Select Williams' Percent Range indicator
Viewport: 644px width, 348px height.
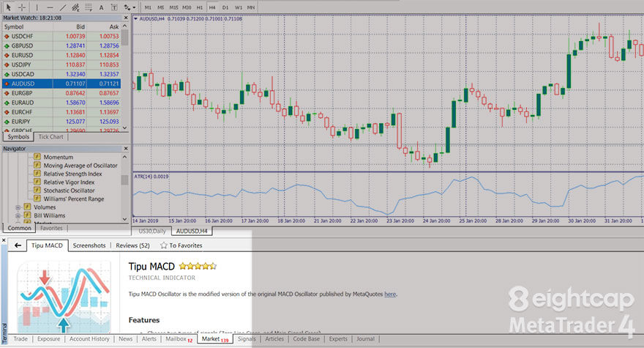74,199
